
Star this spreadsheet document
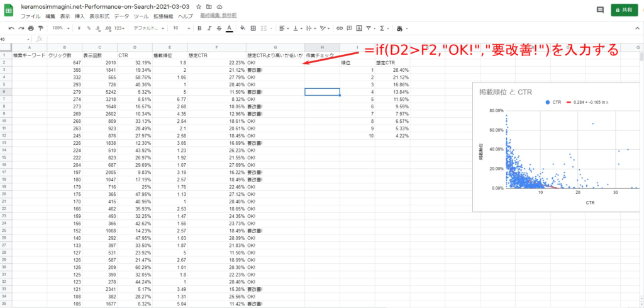(x=199, y=6)
